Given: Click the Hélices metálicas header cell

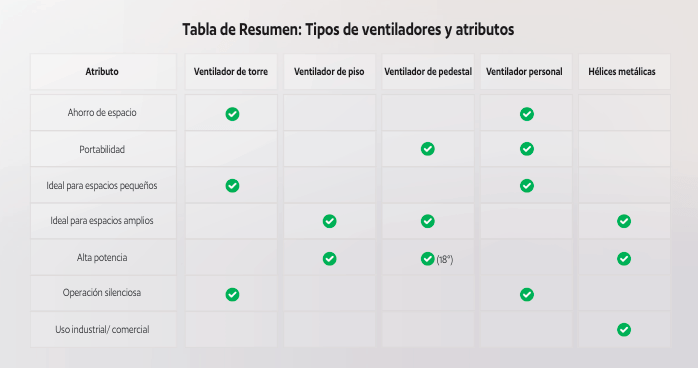Looking at the screenshot, I should click(x=624, y=72).
